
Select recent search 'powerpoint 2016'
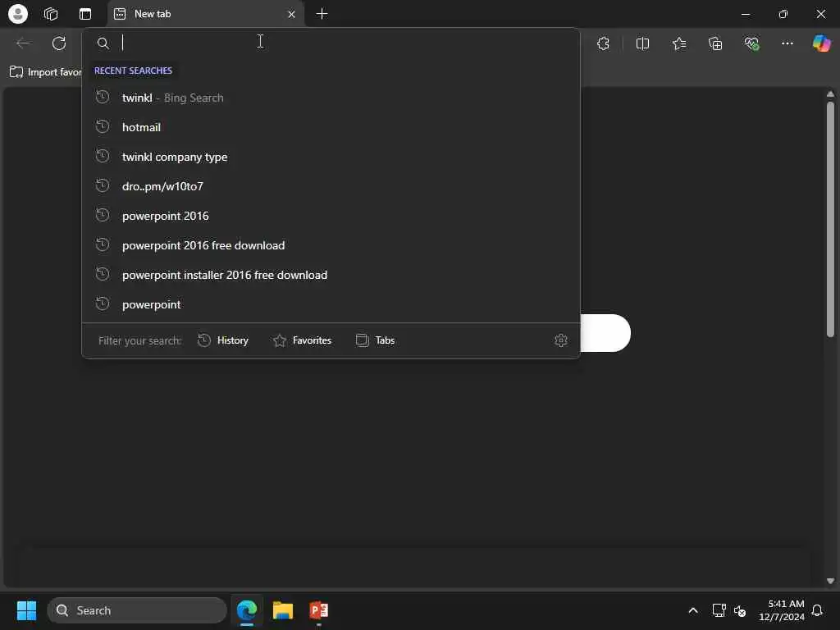pos(331,216)
